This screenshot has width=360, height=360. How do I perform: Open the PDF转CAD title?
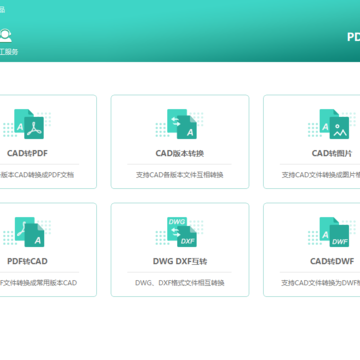(x=27, y=261)
